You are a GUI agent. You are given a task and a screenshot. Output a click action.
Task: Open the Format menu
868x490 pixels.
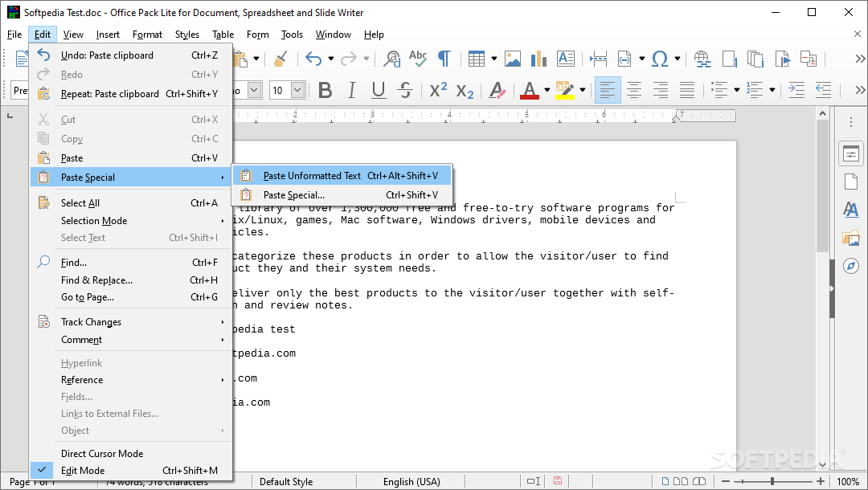[x=147, y=35]
